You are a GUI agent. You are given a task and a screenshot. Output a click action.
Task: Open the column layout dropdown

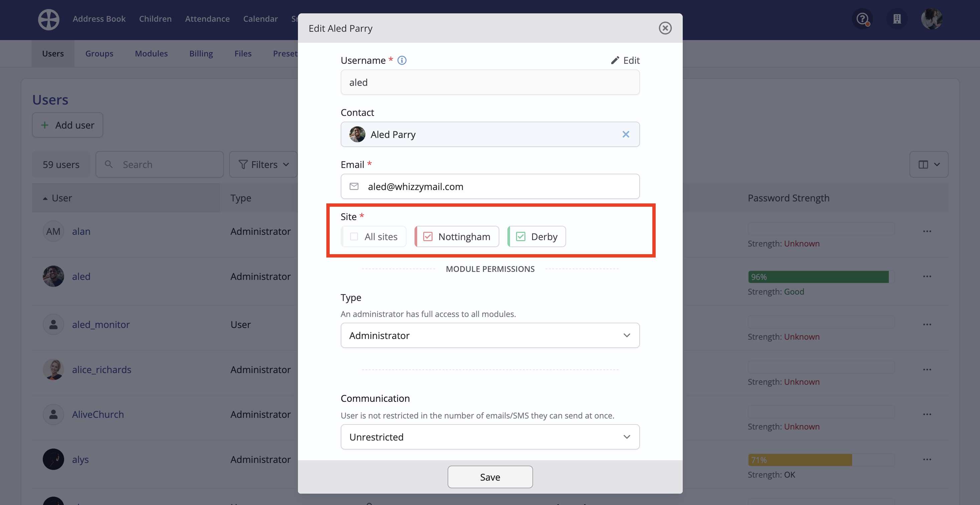click(x=929, y=164)
